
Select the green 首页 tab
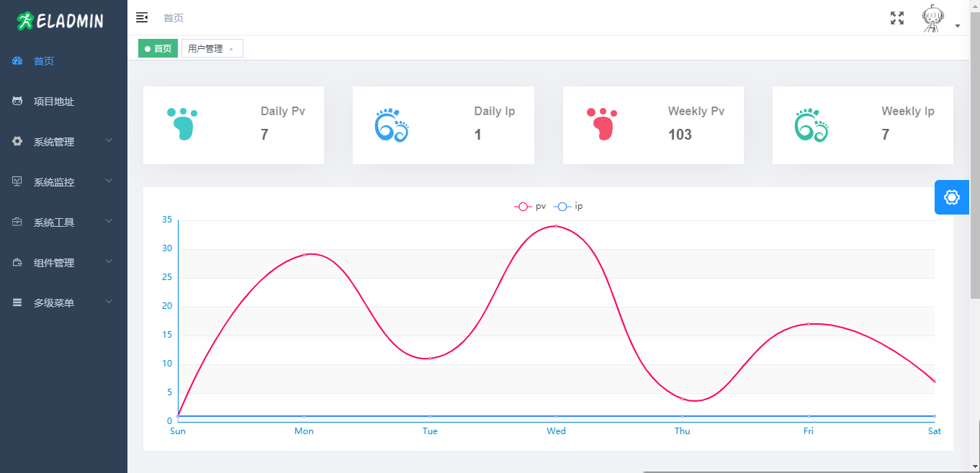coord(158,49)
